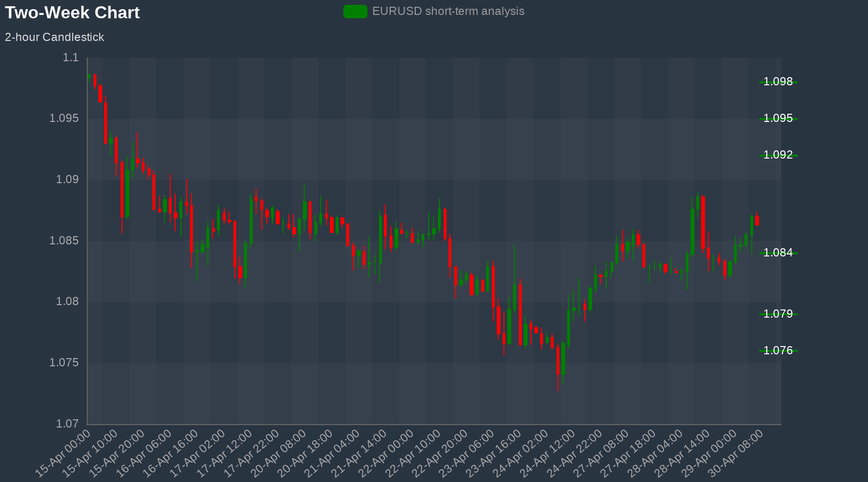Click the 1.098 price level marker

[x=778, y=82]
